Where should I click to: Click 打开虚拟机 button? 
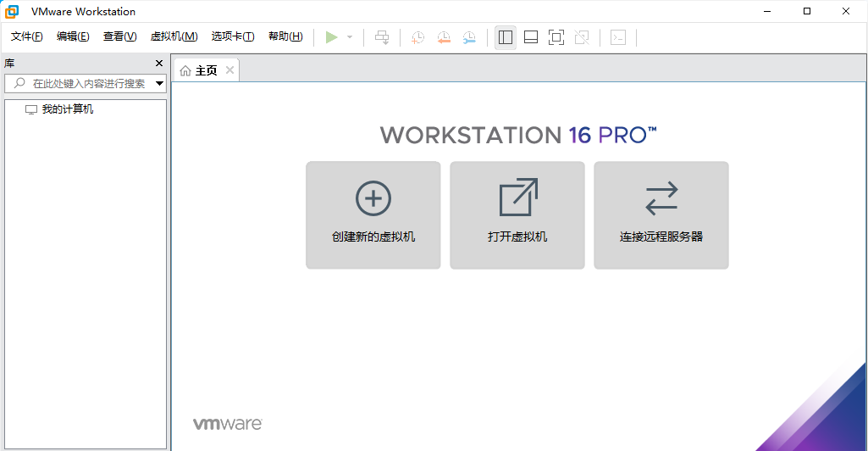[x=517, y=215]
